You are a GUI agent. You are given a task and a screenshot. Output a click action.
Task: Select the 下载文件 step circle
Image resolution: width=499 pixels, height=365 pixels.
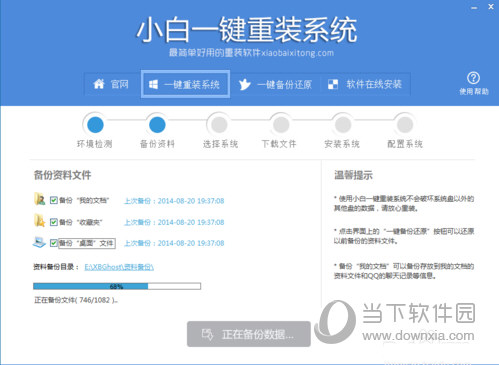click(x=281, y=125)
